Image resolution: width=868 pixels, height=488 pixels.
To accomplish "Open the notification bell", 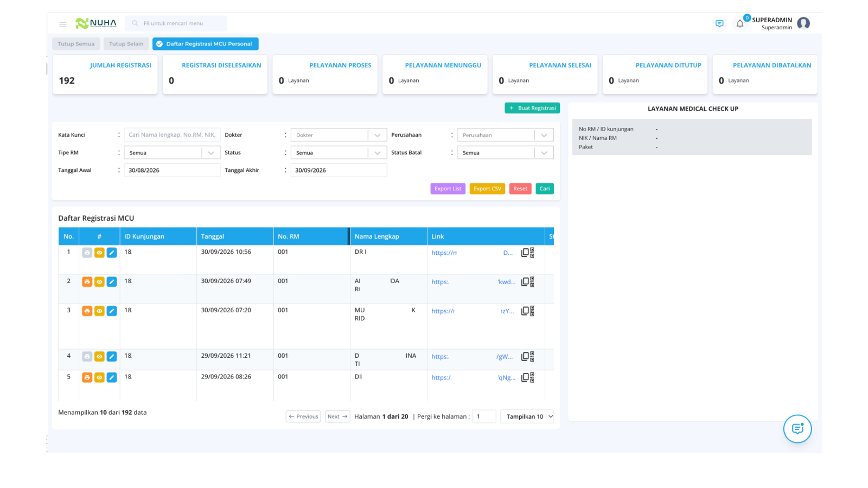I will click(740, 23).
